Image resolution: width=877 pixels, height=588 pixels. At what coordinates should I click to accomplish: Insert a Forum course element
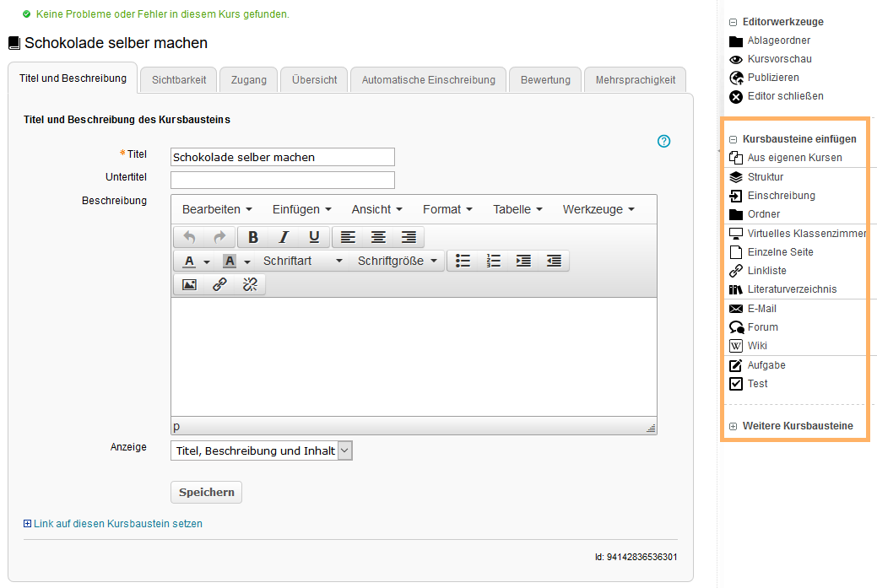click(x=761, y=326)
